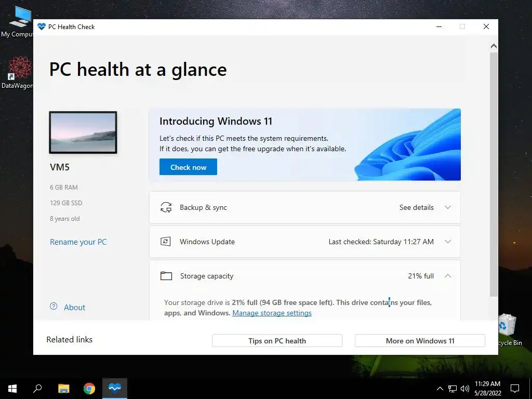Open the About link
Viewport: 532px width, 399px height.
tap(75, 308)
